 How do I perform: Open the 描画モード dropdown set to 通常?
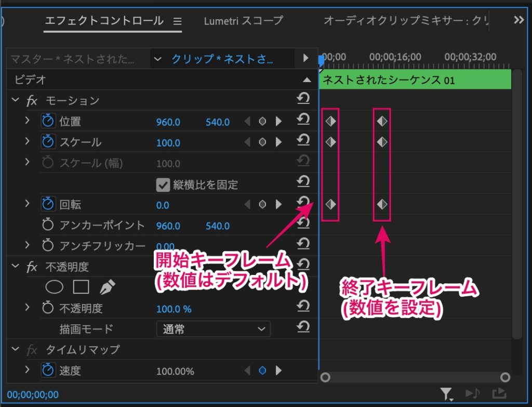click(x=214, y=329)
